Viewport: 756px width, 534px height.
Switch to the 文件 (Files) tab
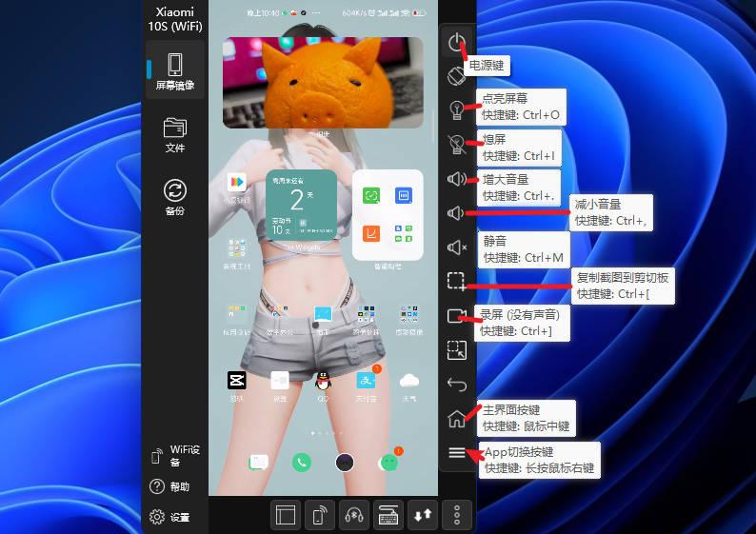[x=174, y=134]
